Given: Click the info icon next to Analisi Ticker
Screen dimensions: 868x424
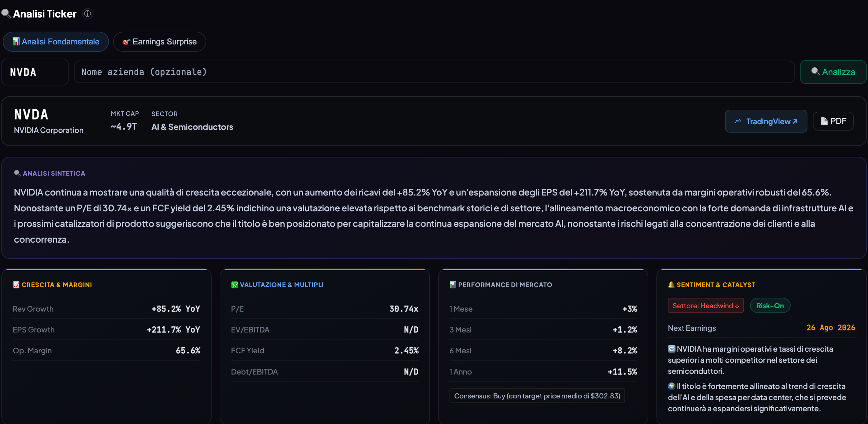Looking at the screenshot, I should click(x=87, y=14).
